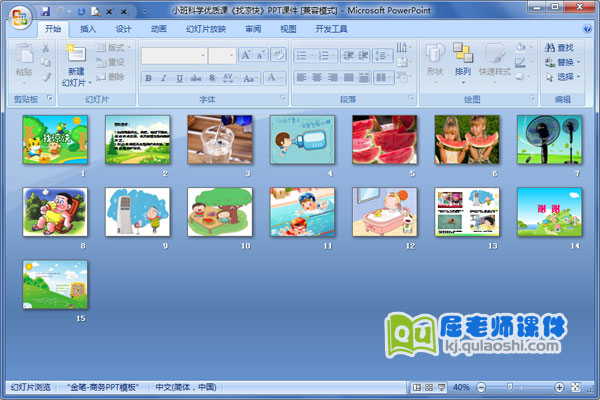The image size is (600, 400).
Task: Expand the Clipboard dialog launcher
Action: click(x=50, y=99)
